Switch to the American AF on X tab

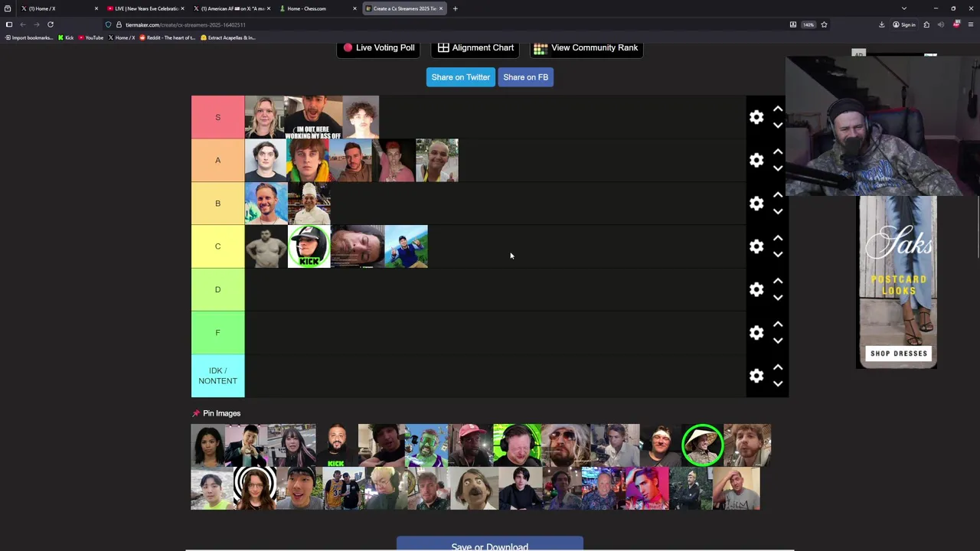(x=232, y=8)
